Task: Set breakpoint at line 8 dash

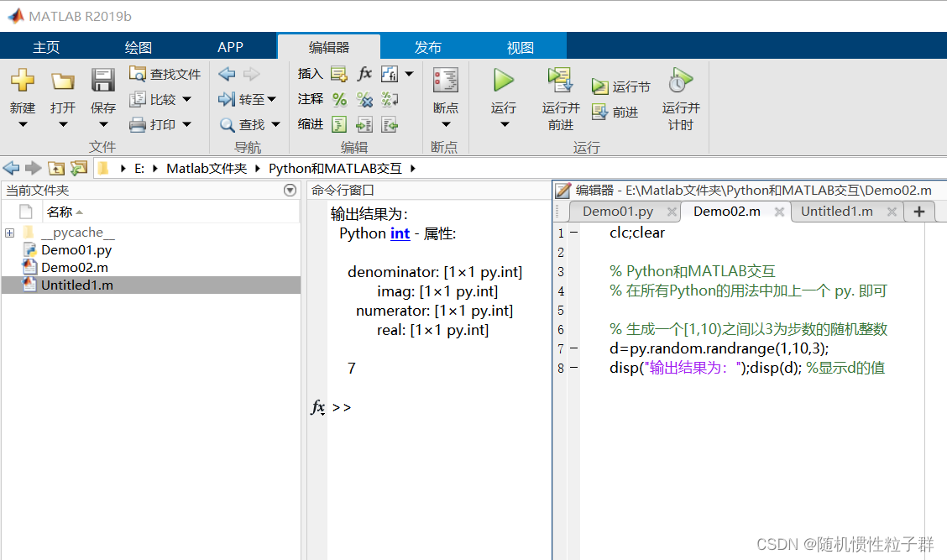Action: (573, 367)
